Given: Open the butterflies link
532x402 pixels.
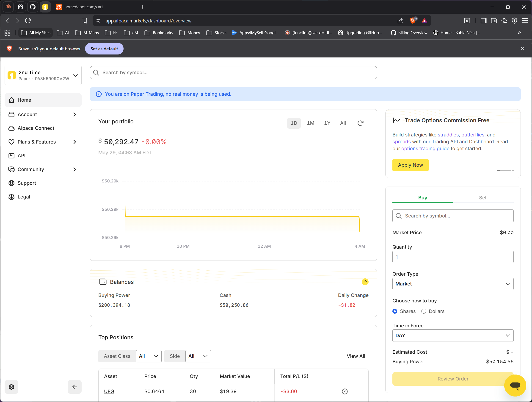Looking at the screenshot, I should (x=473, y=135).
